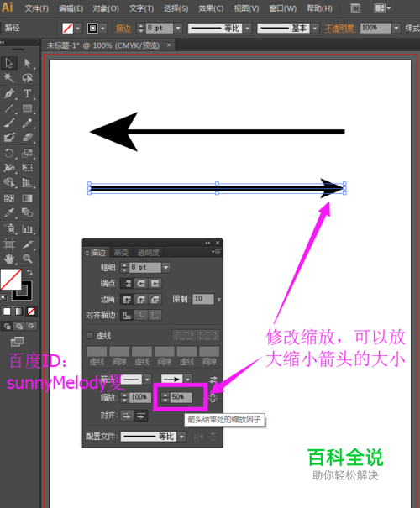Set stroke aligned to center in 对齐描边
This screenshot has width=420, height=508.
[x=127, y=315]
